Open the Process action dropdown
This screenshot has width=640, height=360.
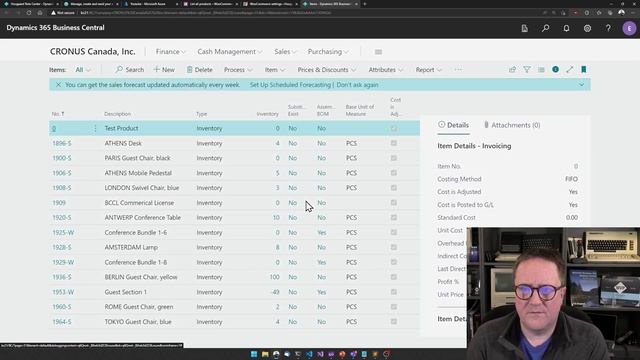point(238,70)
